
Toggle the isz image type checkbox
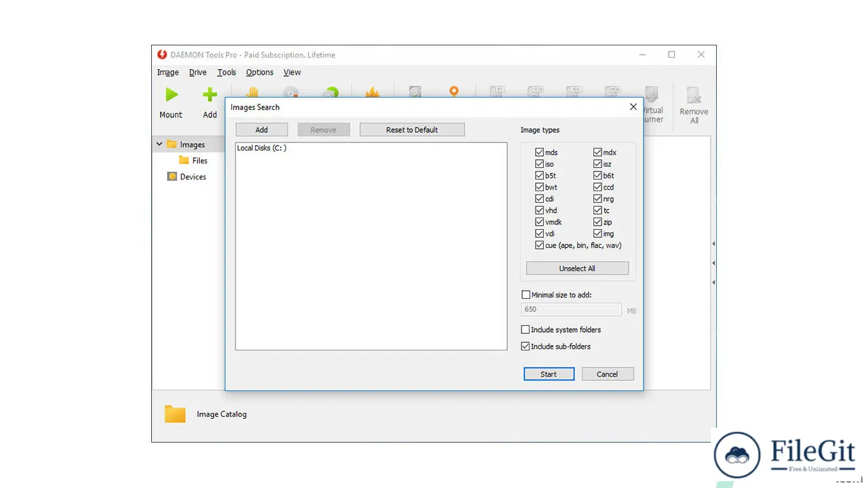coord(598,164)
